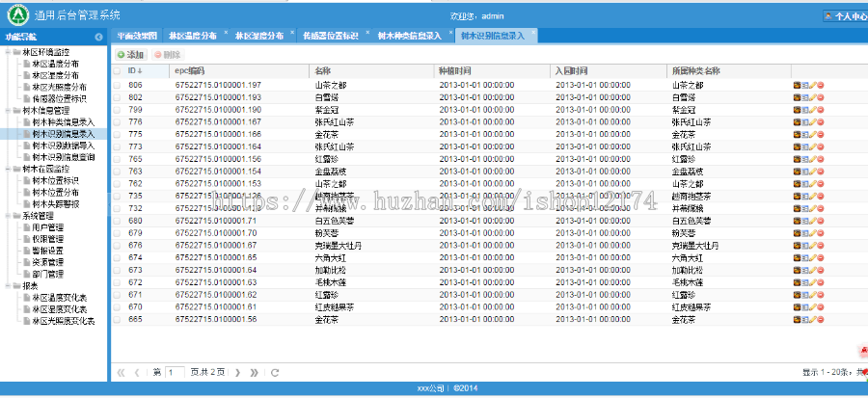Click the red delete icon in row 763

(x=821, y=172)
